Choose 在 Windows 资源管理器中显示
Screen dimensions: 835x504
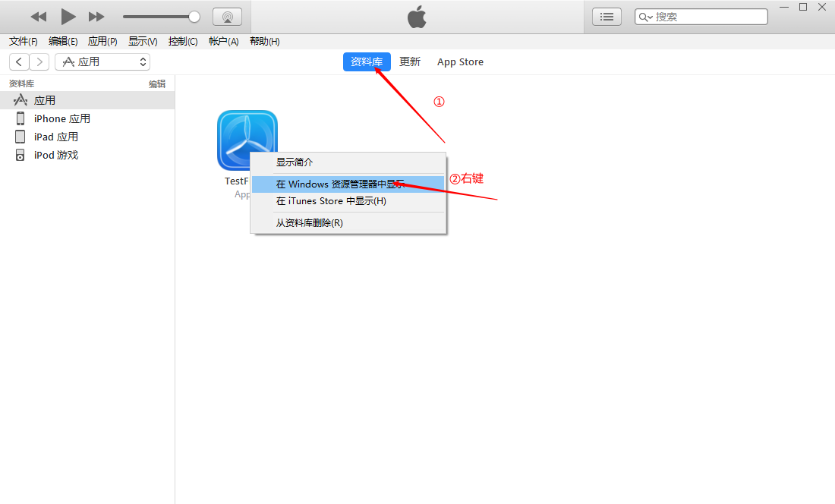point(348,184)
